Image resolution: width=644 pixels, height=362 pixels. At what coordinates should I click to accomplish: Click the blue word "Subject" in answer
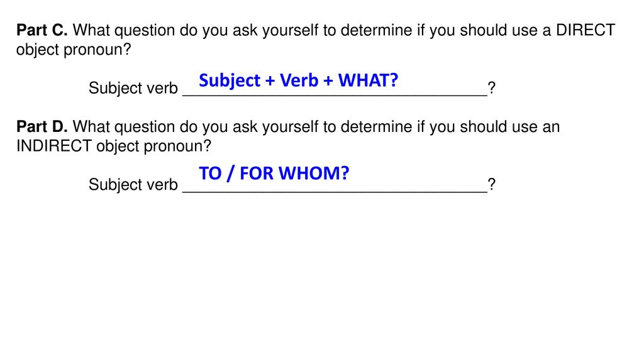coord(230,81)
